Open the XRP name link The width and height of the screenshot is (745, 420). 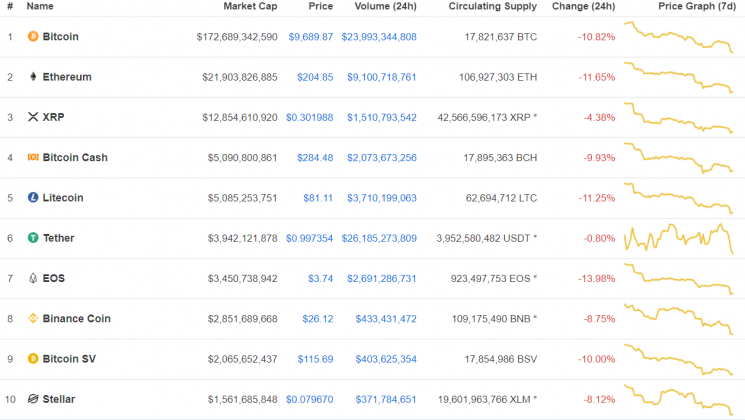coord(53,117)
